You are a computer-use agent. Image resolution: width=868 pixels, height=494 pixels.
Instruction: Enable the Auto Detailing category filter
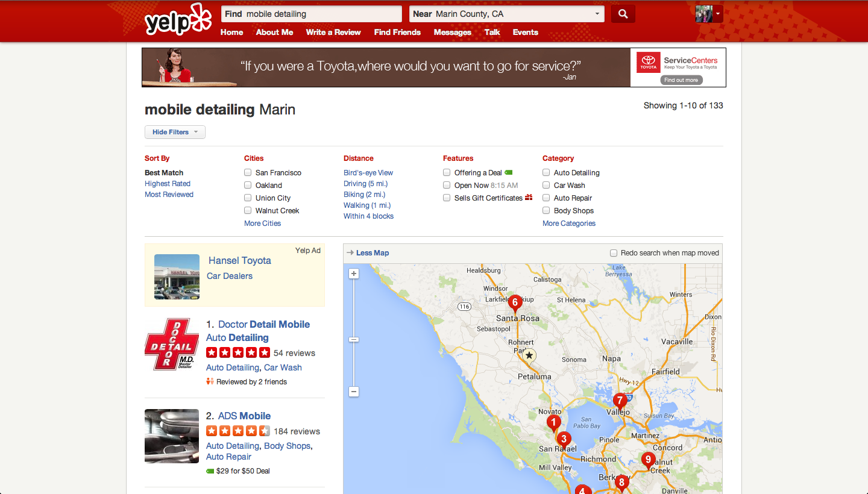point(546,172)
